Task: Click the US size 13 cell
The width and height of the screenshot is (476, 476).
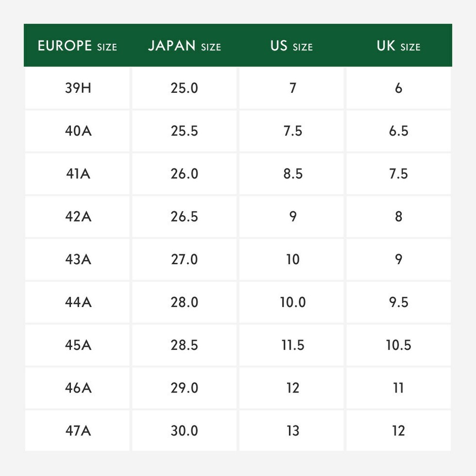Action: tap(293, 430)
